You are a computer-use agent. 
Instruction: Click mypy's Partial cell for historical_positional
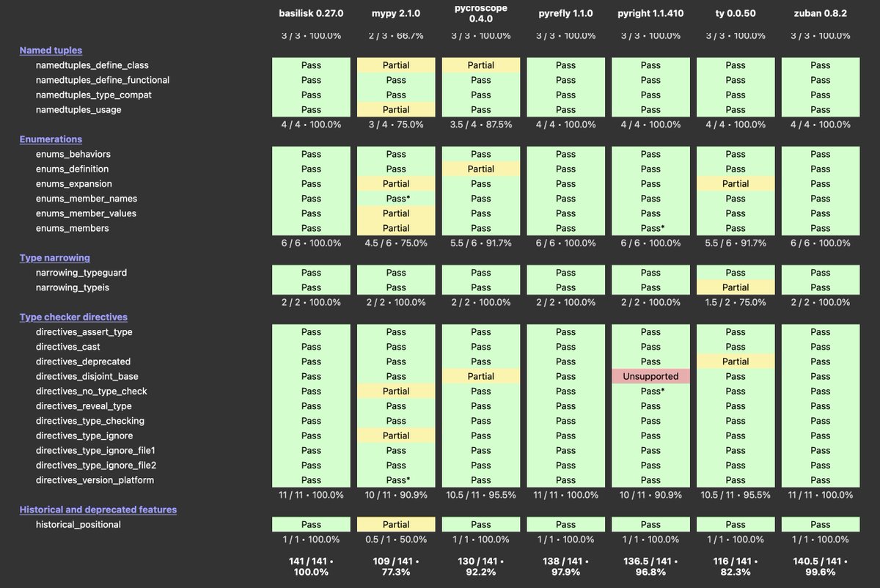(x=396, y=524)
